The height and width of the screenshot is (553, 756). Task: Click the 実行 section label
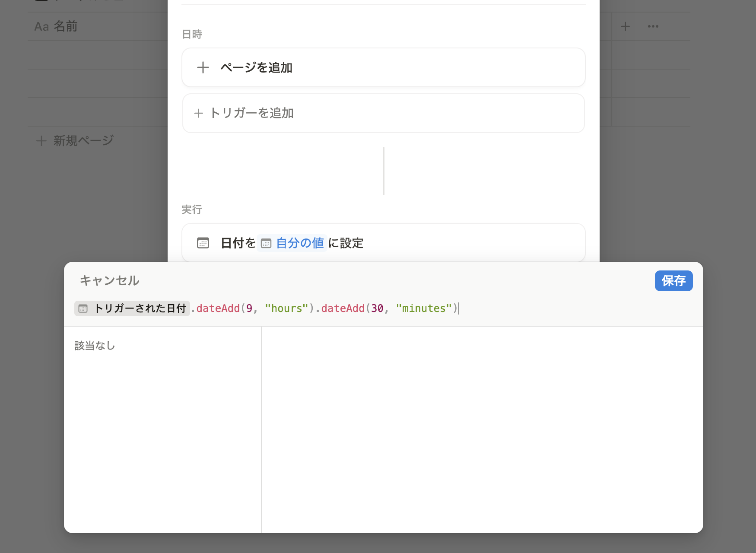coord(192,210)
